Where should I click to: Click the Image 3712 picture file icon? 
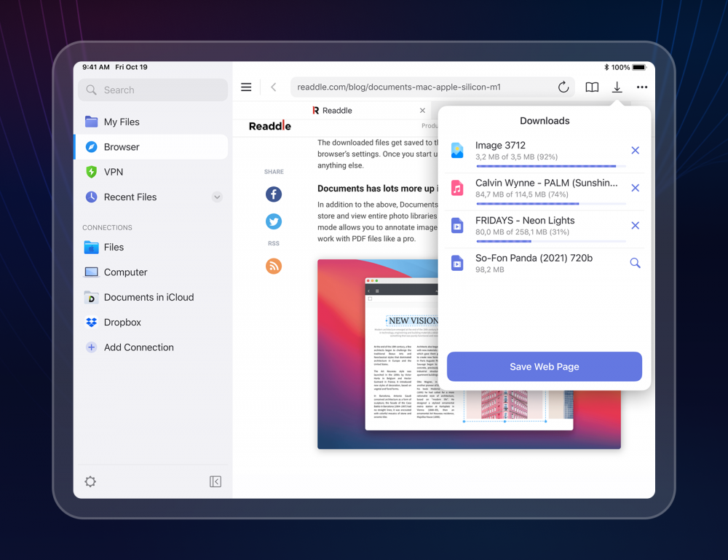point(457,151)
